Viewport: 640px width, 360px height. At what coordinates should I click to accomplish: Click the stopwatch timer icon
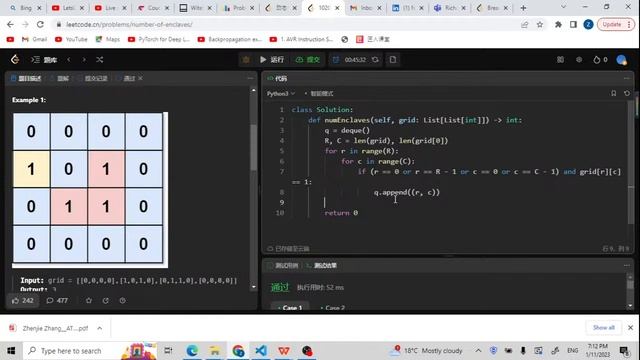click(336, 60)
